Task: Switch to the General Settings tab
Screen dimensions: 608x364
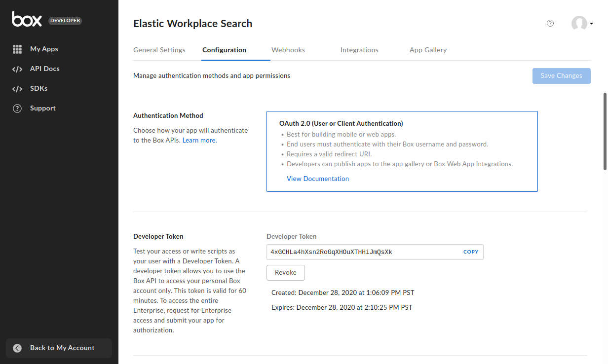Action: coord(159,50)
